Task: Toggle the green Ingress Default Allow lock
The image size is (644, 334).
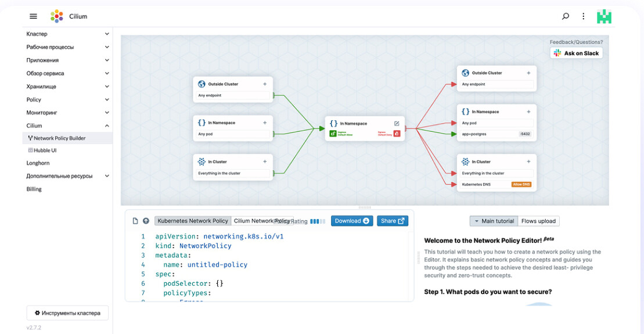Action: point(333,134)
